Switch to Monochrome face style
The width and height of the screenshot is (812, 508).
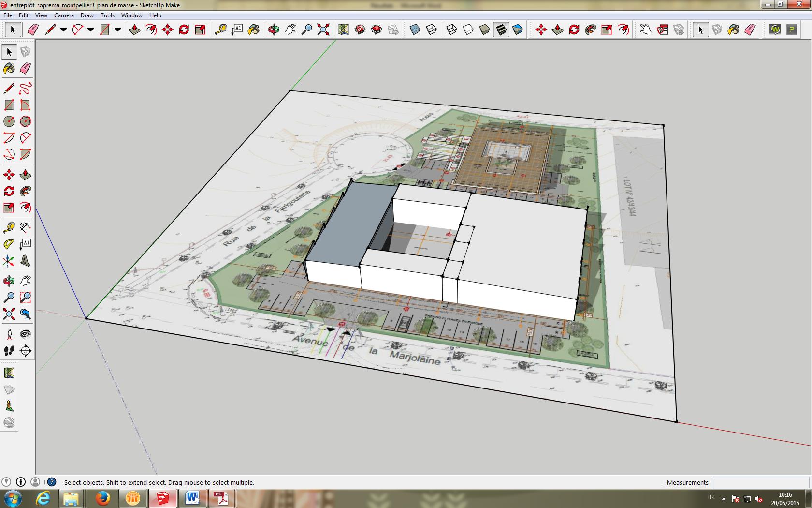point(518,30)
